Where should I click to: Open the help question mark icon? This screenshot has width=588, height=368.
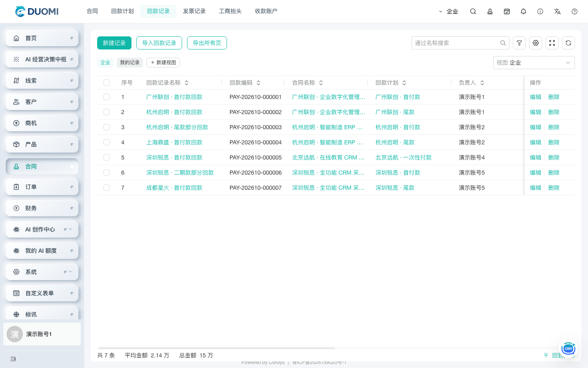pos(575,11)
